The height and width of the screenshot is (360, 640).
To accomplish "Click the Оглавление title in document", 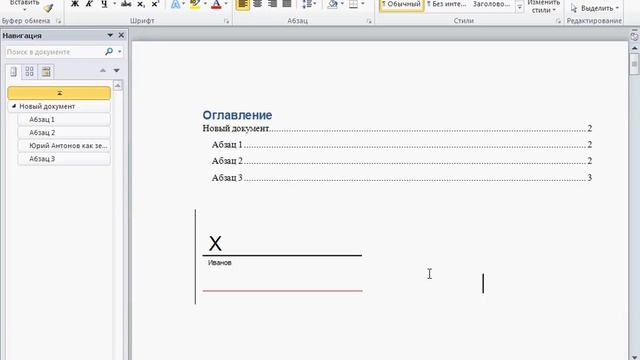I will pos(237,115).
